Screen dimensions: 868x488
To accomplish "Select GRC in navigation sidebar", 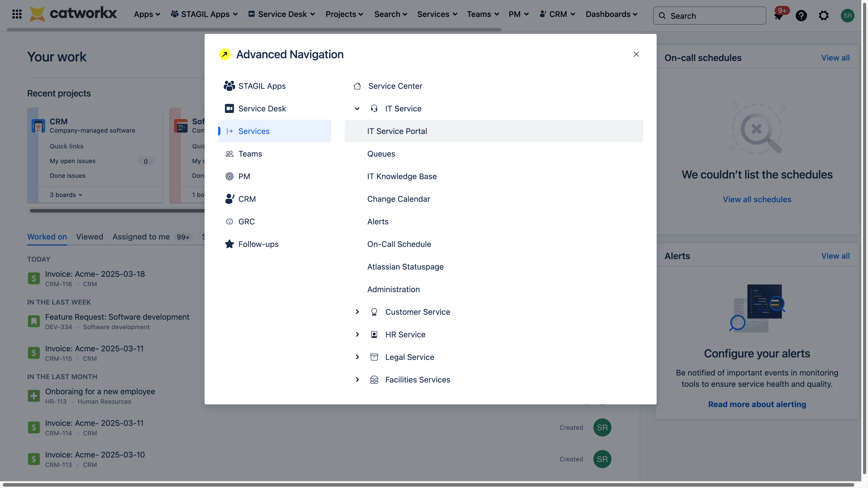I will 274,221.
